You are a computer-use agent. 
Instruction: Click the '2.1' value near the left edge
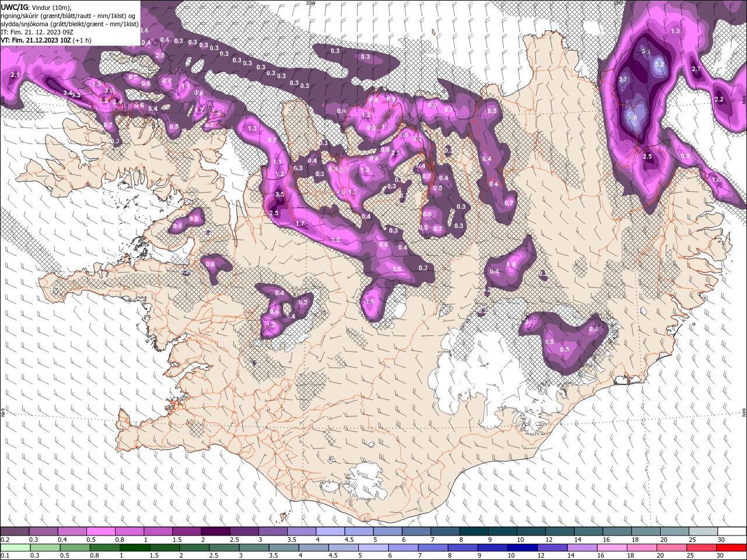click(15, 75)
